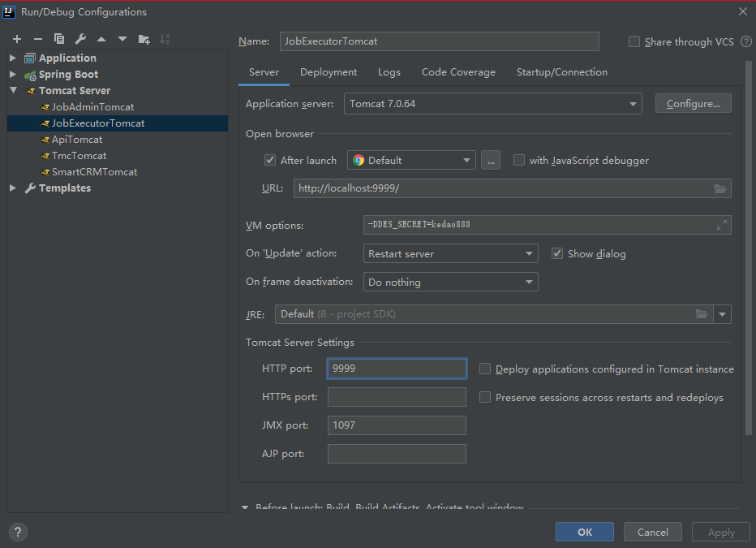The image size is (756, 548).
Task: Apply the configuration changes
Action: pos(720,532)
